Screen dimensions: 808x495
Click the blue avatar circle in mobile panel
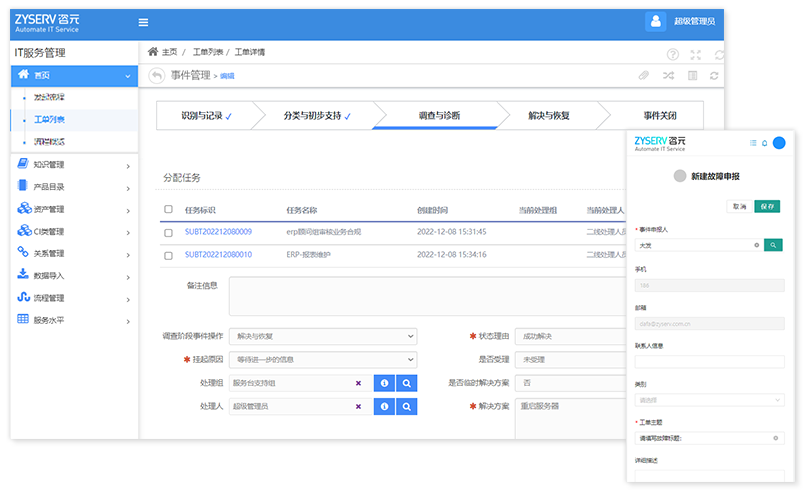[779, 143]
